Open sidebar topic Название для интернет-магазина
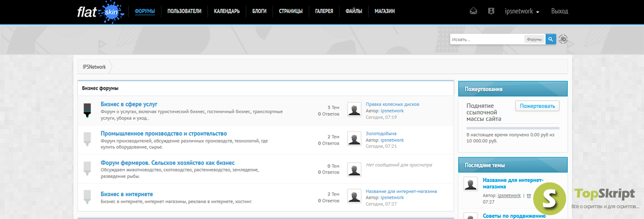644x219 pixels. (513, 183)
